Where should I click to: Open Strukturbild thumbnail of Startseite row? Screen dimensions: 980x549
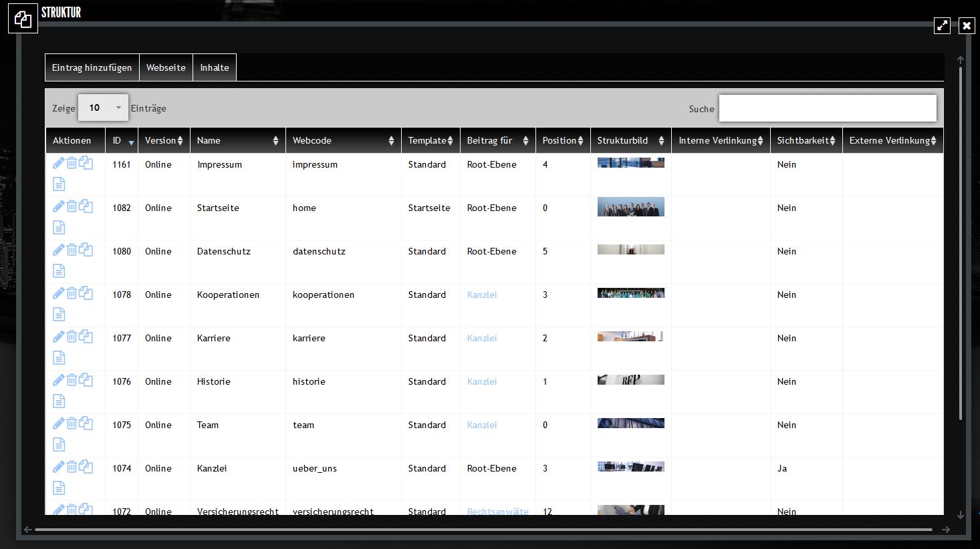click(631, 207)
